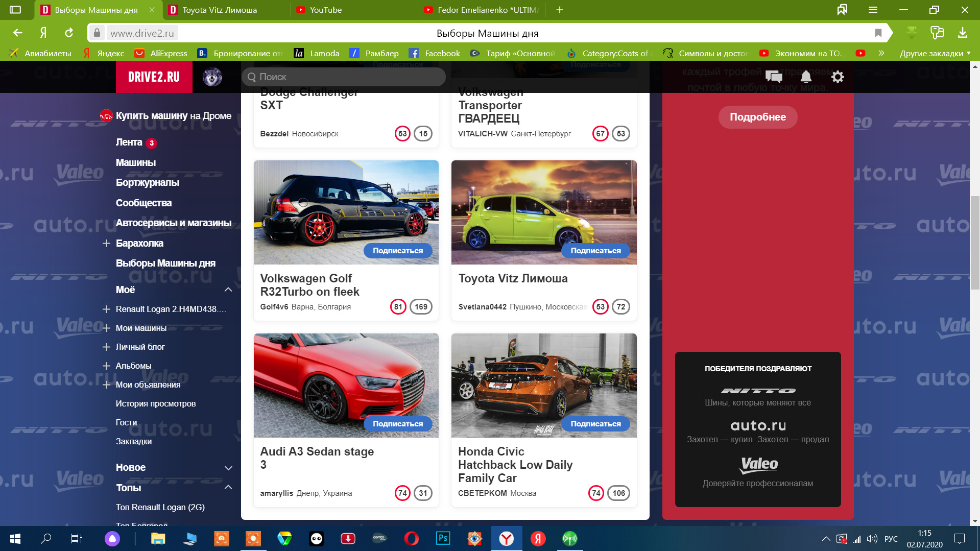Open Лента in the sidebar menu
The height and width of the screenshot is (551, 980).
pyautogui.click(x=129, y=142)
